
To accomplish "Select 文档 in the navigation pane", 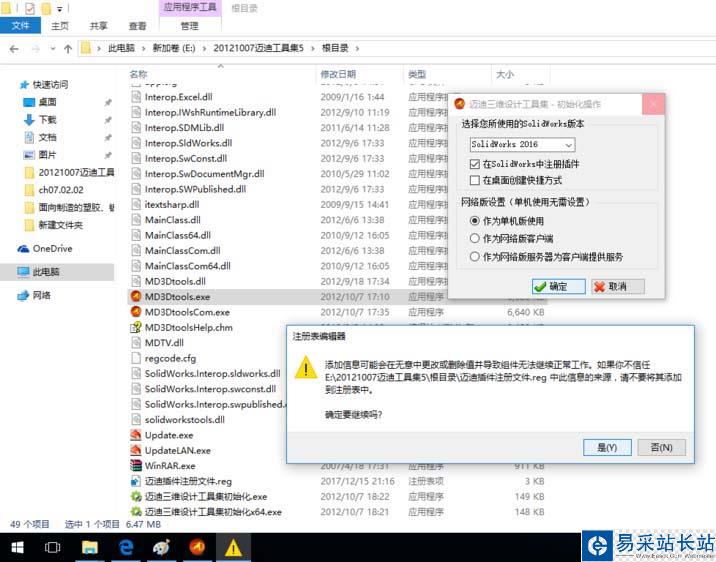I will [47, 137].
